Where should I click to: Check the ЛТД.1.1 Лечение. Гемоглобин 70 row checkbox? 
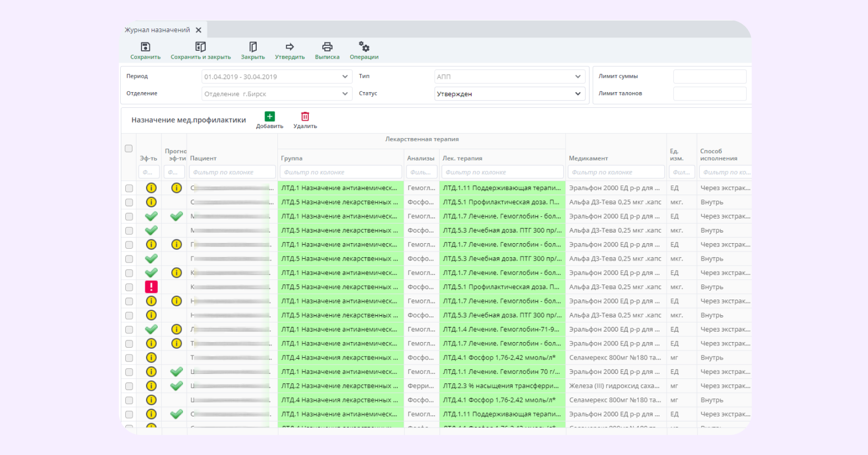point(129,372)
